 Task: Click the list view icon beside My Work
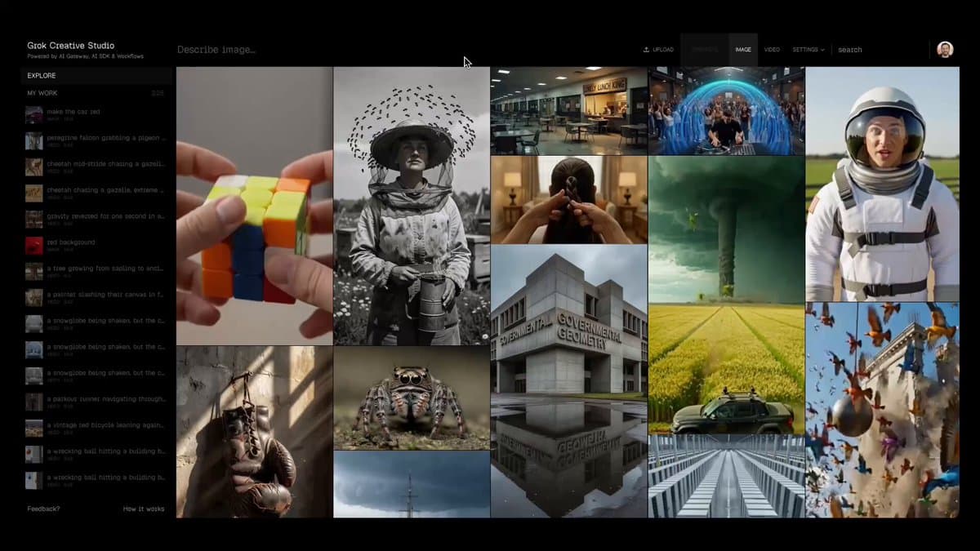click(x=158, y=93)
